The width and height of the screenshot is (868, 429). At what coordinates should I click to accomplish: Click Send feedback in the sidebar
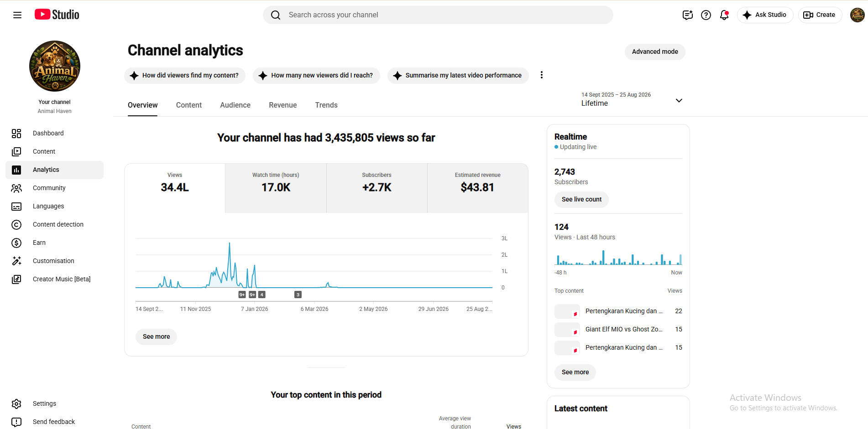(55, 422)
